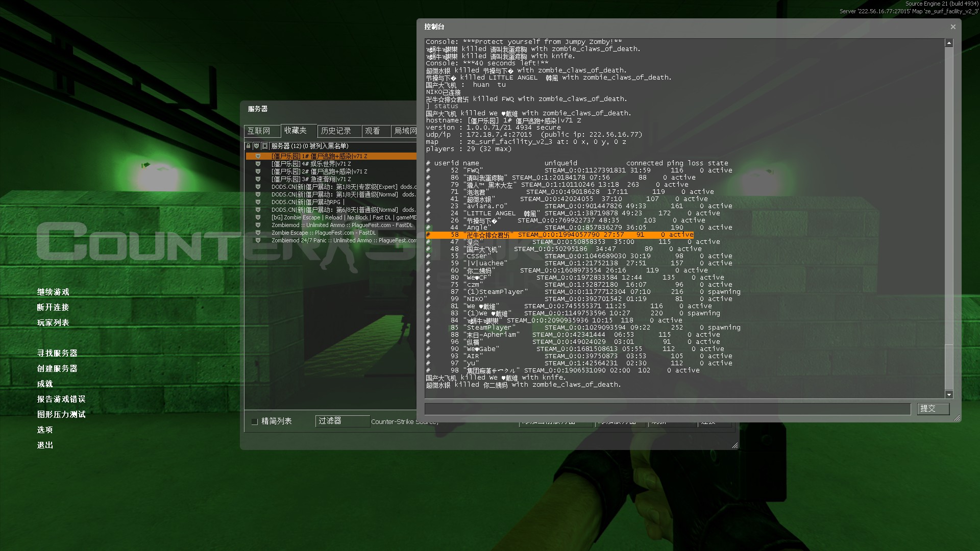The width and height of the screenshot is (980, 551).
Task: Click the replay/bots column header icon next to the shield
Action: click(x=265, y=146)
